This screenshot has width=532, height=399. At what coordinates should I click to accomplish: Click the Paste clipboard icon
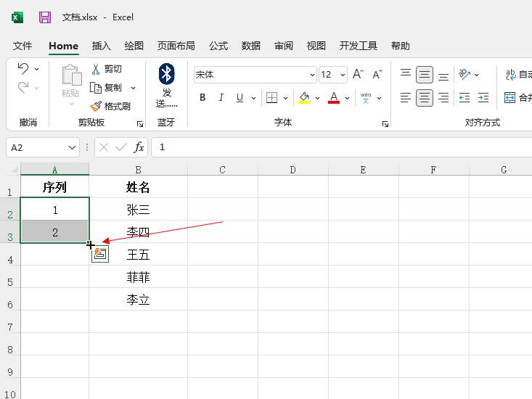(72, 75)
